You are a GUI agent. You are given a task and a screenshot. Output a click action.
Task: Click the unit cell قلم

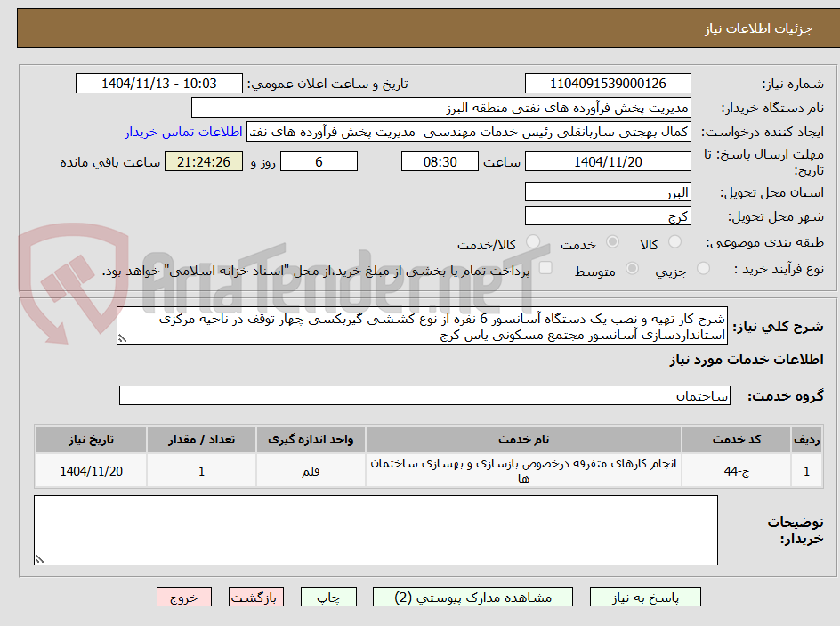[x=311, y=470]
